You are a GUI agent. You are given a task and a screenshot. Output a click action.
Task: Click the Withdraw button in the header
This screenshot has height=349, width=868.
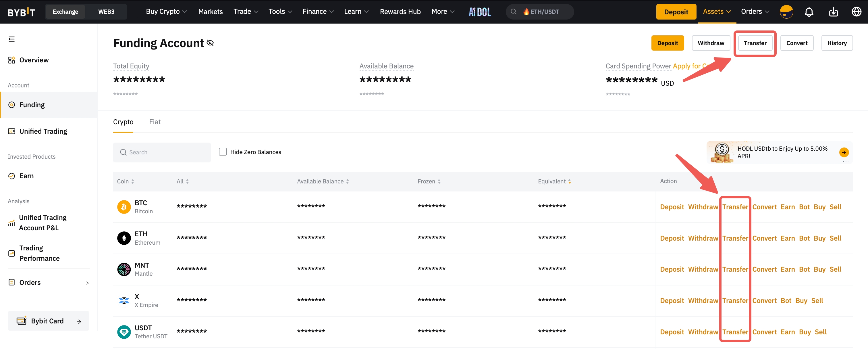pyautogui.click(x=710, y=43)
